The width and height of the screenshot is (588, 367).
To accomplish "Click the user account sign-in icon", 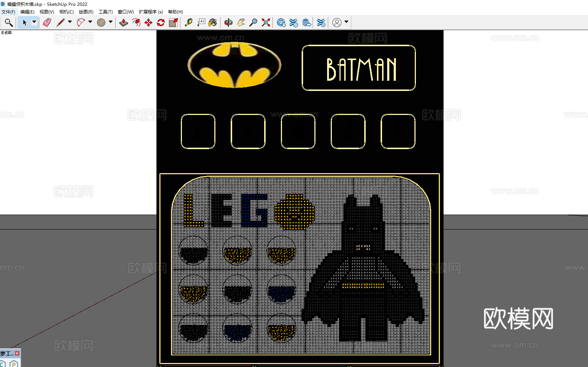I will pos(337,23).
